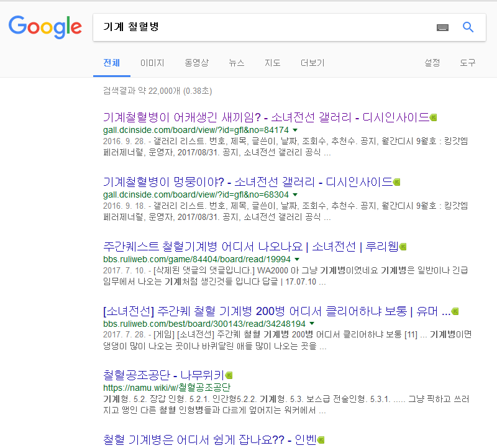Viewport: 497px width, 448px height.
Task: Click the search box containing '기계 철혈병'
Action: pos(261,27)
